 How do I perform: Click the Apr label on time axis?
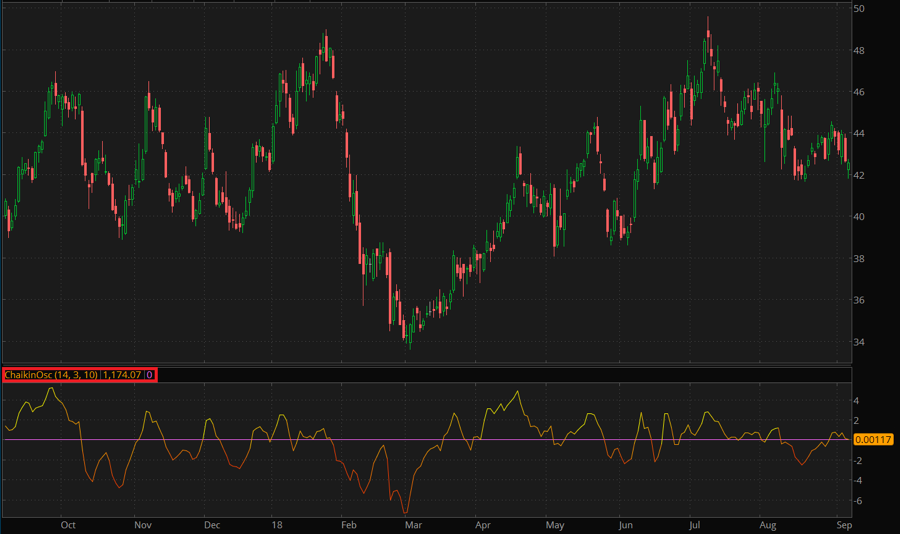click(483, 524)
